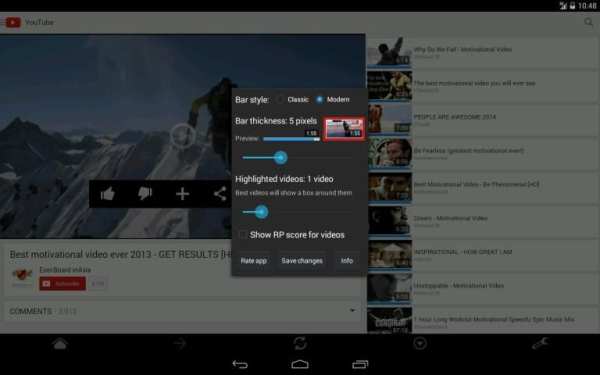The width and height of the screenshot is (600, 375).
Task: Click the red Subscribe button
Action: [x=62, y=284]
